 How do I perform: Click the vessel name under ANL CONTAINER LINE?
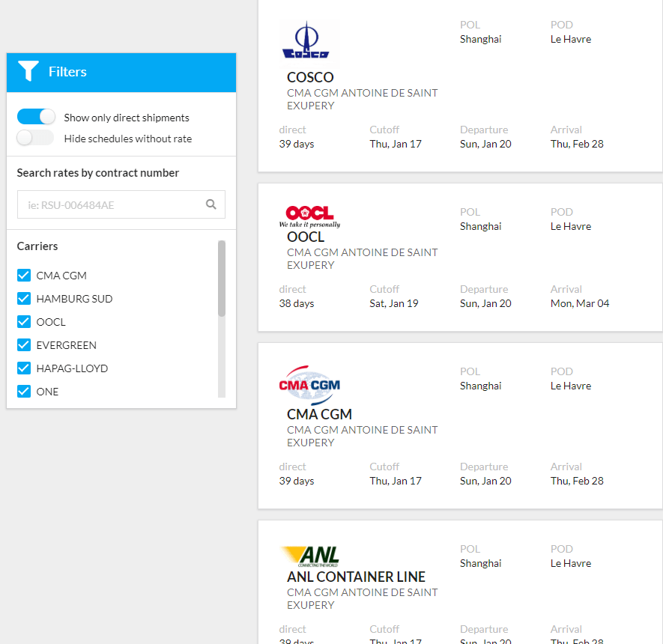[363, 599]
